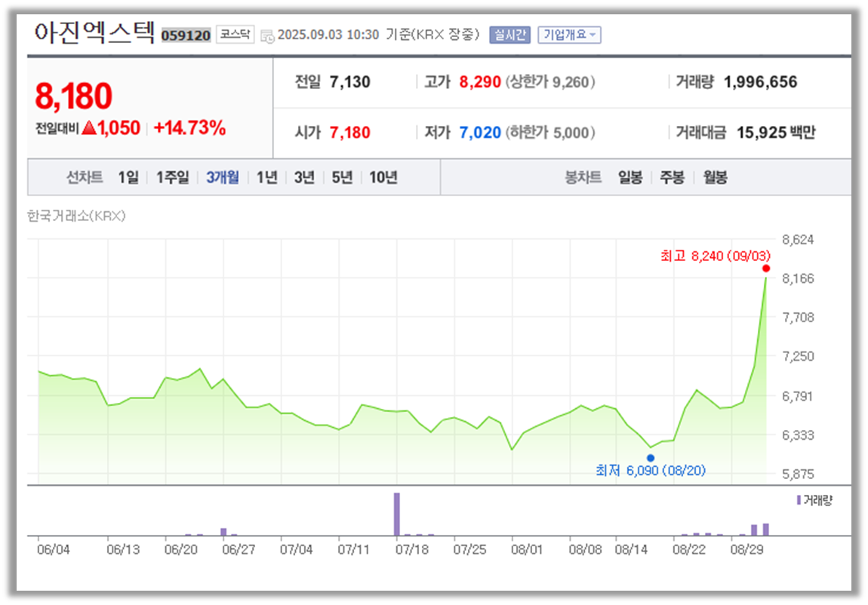Click the 최저 6,090 (08/20) label
Viewport: 868px width, 605px height.
[x=651, y=471]
